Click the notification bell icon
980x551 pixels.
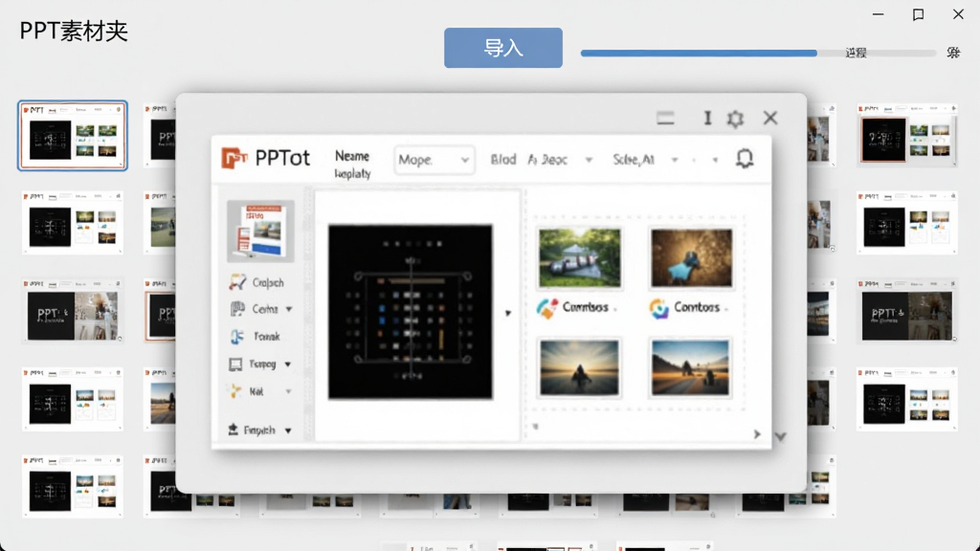[745, 159]
